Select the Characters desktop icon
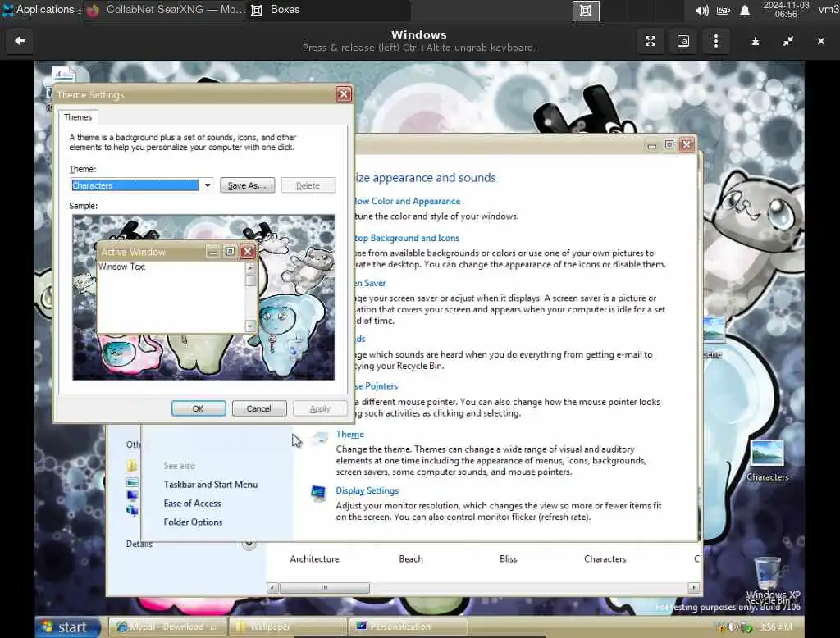This screenshot has width=840, height=638. point(767,460)
